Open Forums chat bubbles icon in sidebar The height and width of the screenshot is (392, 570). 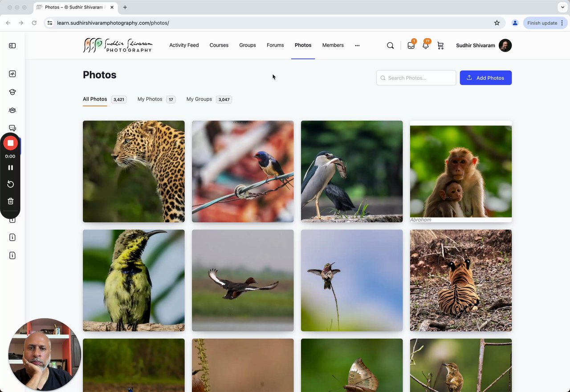(x=12, y=128)
